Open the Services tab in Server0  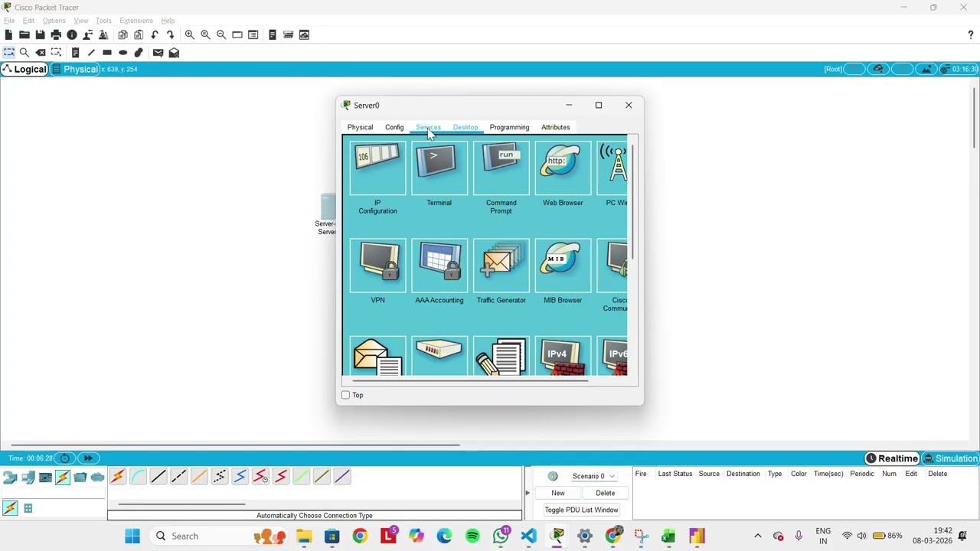(x=428, y=127)
